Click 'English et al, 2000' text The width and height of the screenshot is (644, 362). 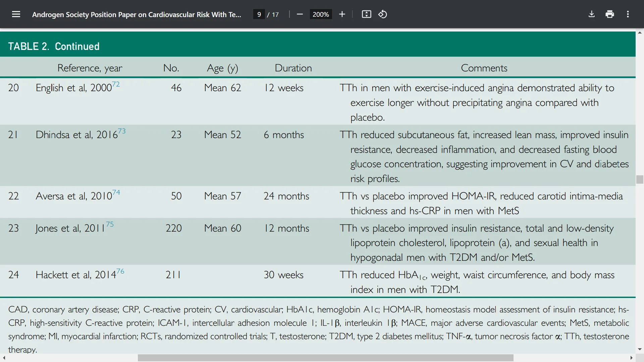coord(73,88)
